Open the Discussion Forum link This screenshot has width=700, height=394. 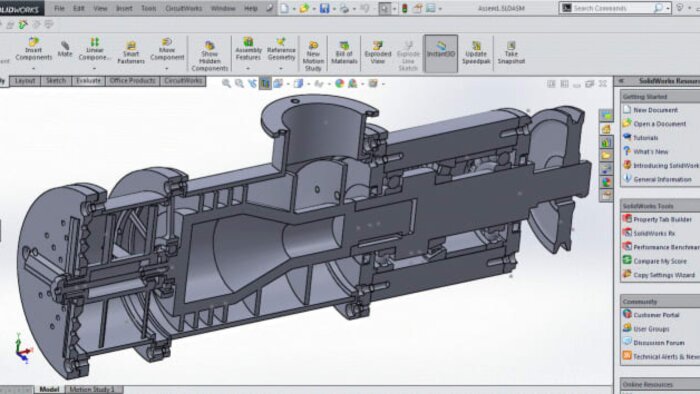pos(658,343)
